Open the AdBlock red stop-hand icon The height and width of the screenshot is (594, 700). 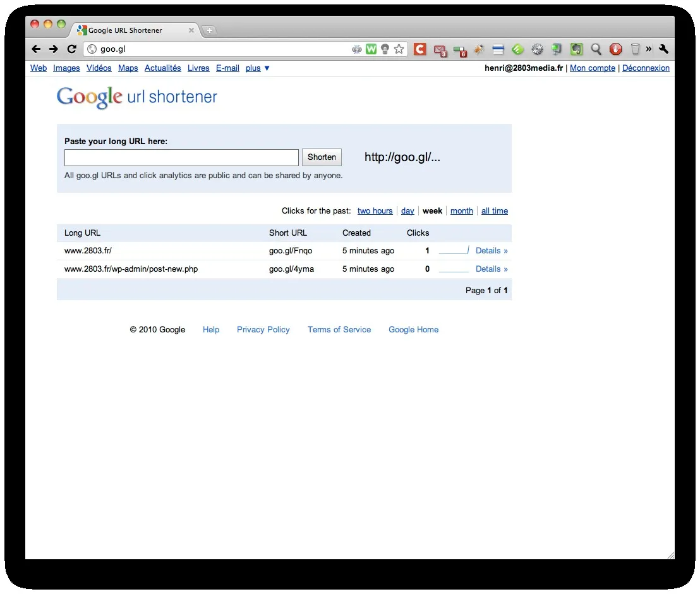click(615, 49)
